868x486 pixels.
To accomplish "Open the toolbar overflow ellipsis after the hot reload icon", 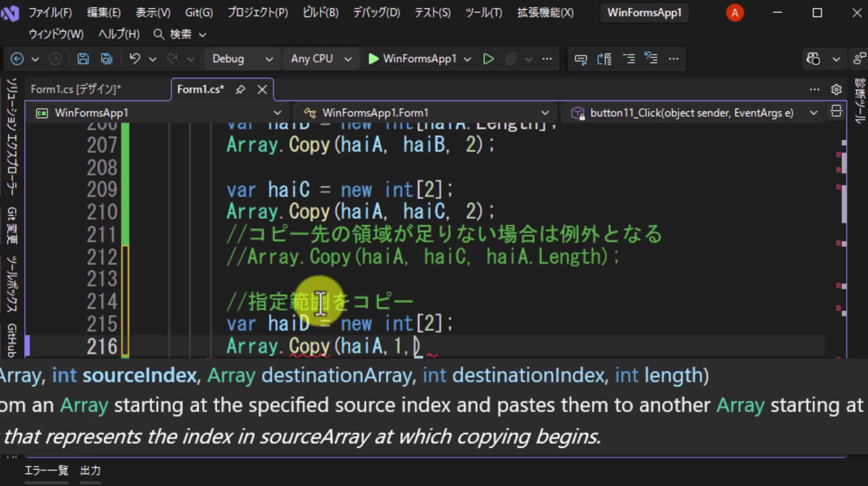I will (547, 59).
